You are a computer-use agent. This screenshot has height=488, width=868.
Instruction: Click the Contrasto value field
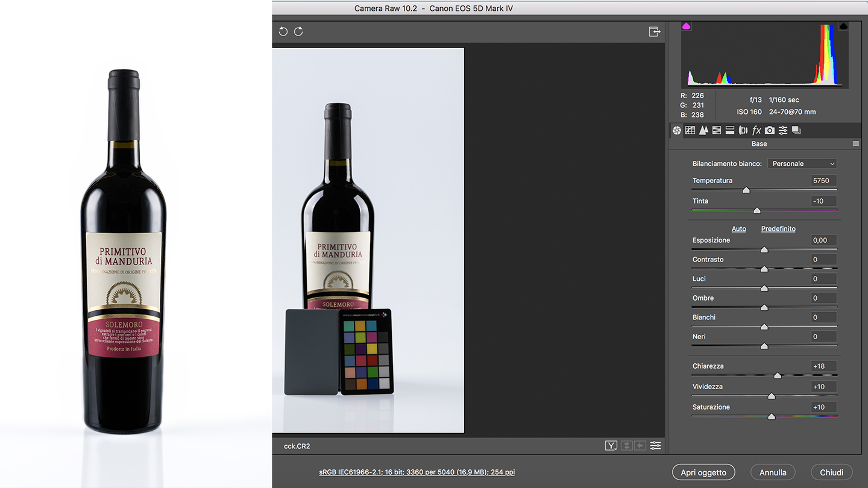[x=823, y=260]
